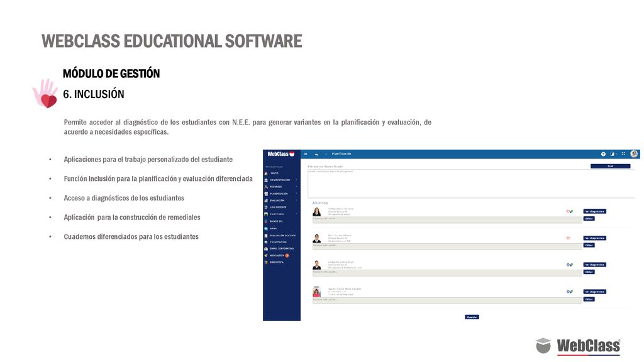Click the Biblioteca icon in the sidebar

(x=266, y=262)
